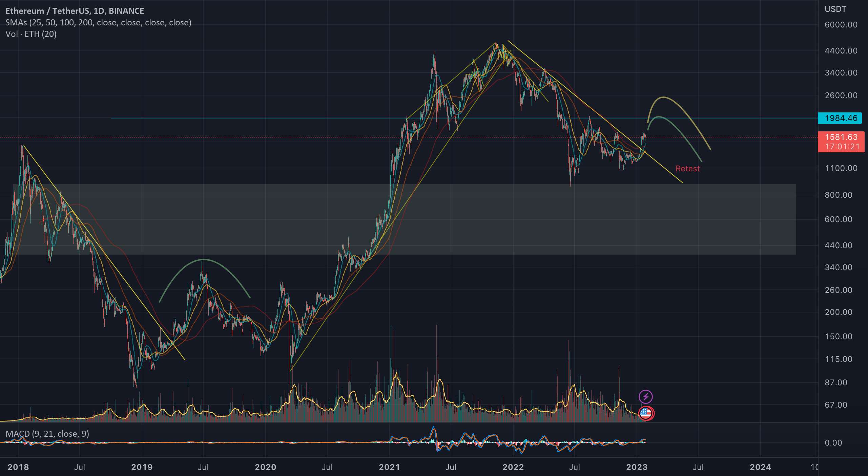Click the 2018 time axis label
The width and height of the screenshot is (868, 476).
18,467
